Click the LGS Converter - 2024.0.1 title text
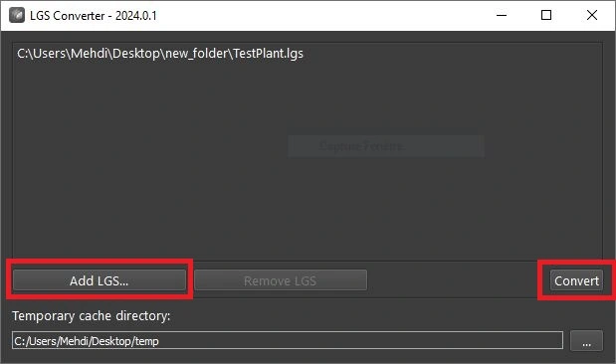The image size is (616, 364). click(94, 16)
